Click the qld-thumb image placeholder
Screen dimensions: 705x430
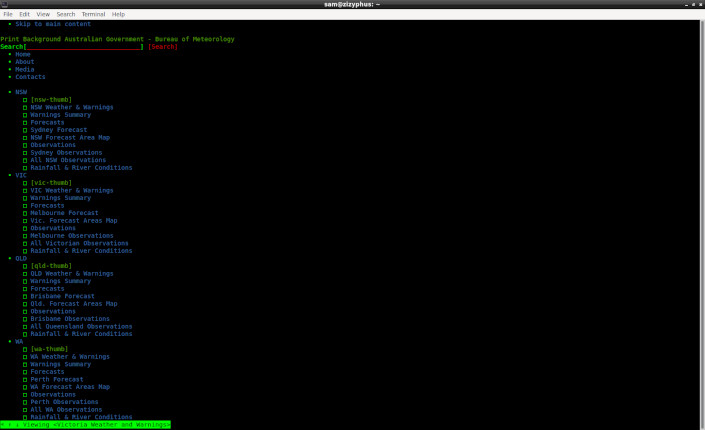coord(51,266)
